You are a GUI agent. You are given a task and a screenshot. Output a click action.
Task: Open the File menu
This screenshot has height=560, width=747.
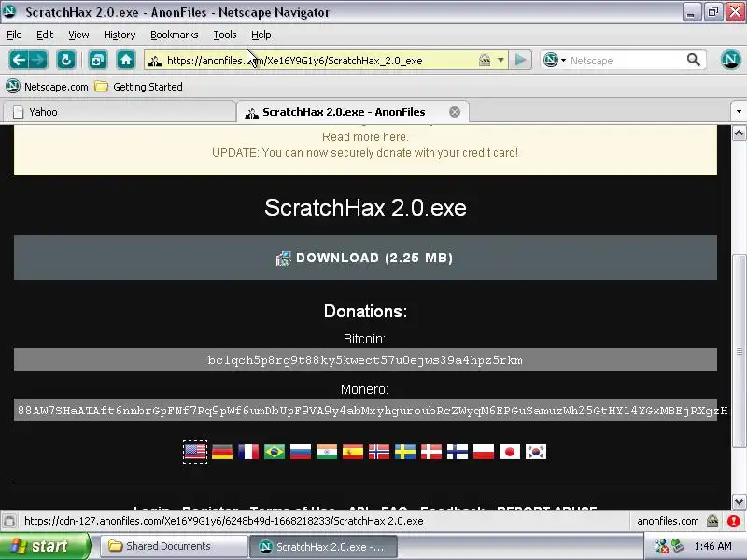click(14, 35)
